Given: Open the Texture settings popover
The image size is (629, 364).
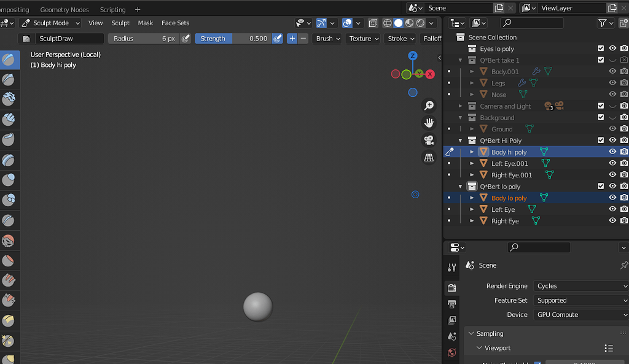Looking at the screenshot, I should click(364, 39).
